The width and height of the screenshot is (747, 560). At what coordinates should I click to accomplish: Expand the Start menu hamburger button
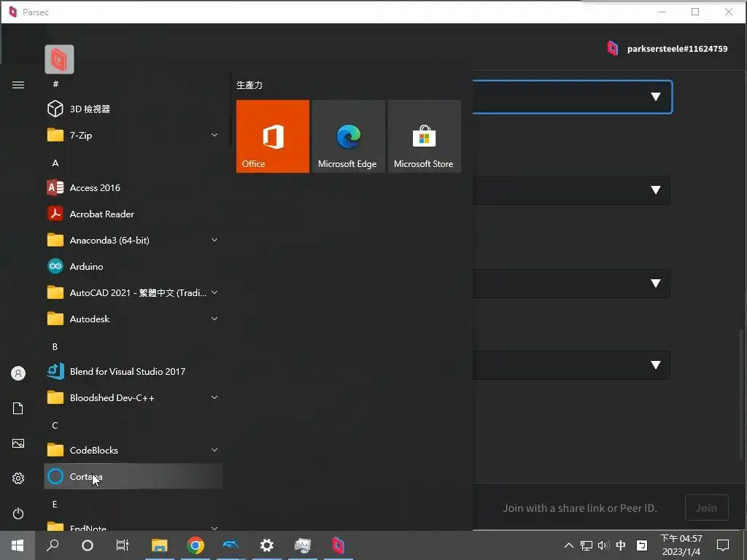coord(18,85)
